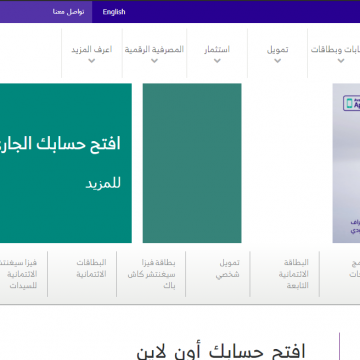
Task: Open the البطاقة الائتمانية التابعة quick link
Action: 294,274
